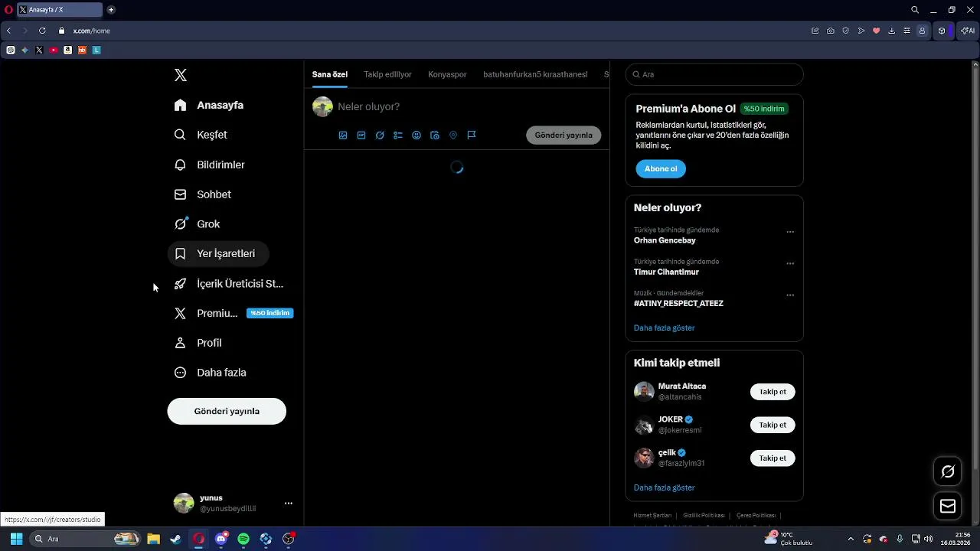
Task: Open trend Timur Cihantimur
Action: (x=666, y=272)
